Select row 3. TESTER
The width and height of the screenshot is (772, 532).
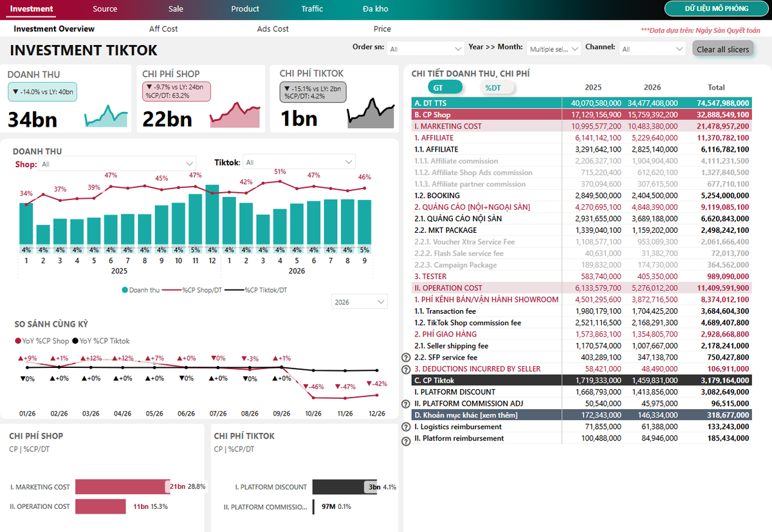tap(581, 277)
